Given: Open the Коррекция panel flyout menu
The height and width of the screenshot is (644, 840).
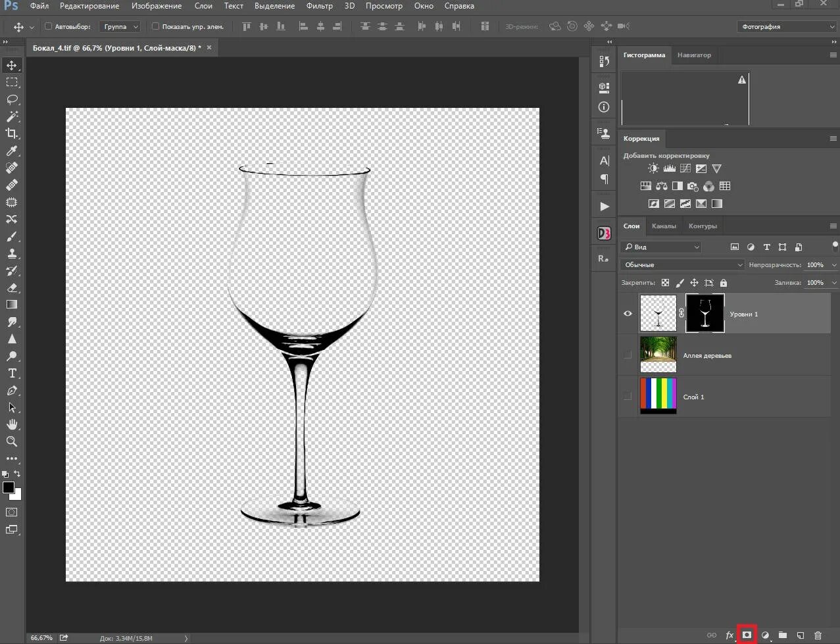Looking at the screenshot, I should [833, 138].
